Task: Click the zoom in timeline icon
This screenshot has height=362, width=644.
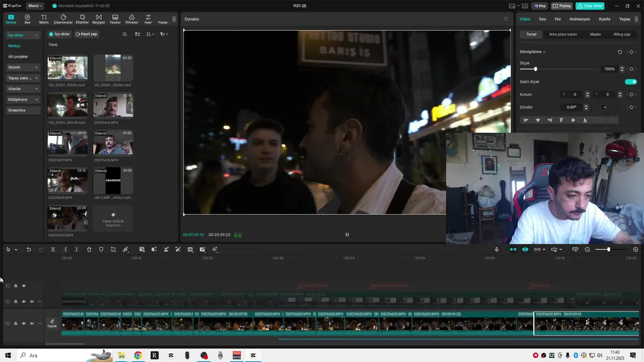Action: click(635, 249)
